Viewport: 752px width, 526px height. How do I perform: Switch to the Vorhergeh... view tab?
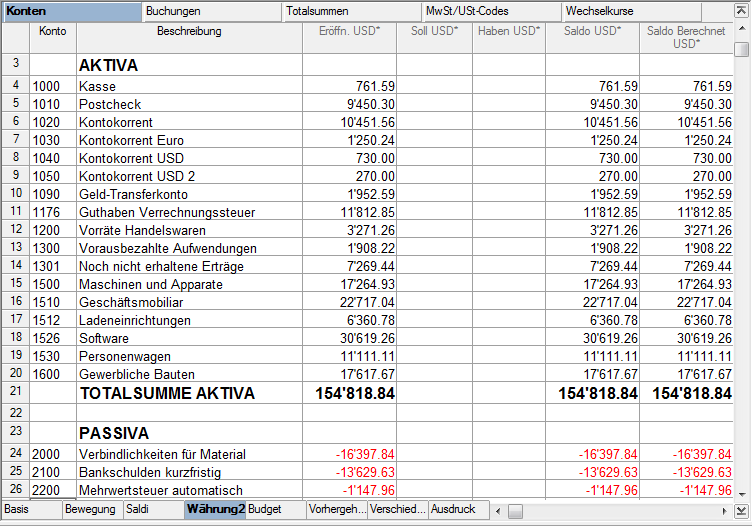(337, 509)
